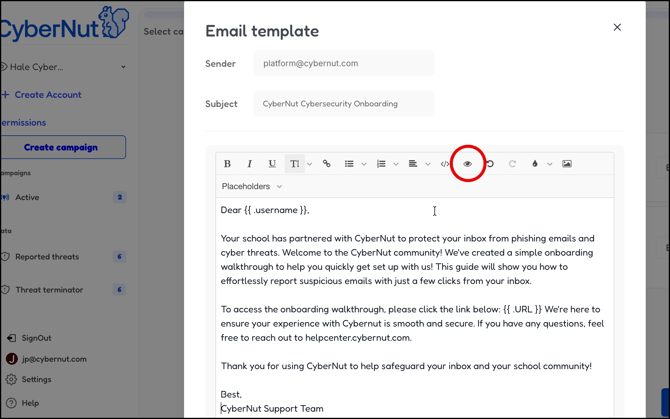
Task: Switch to HTML code view
Action: pyautogui.click(x=445, y=164)
